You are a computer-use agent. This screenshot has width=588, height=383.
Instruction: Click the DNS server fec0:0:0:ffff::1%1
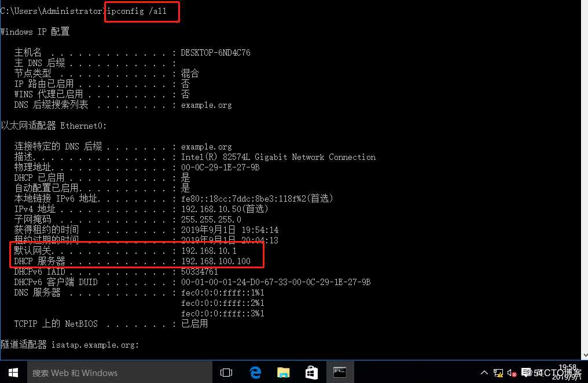click(223, 292)
